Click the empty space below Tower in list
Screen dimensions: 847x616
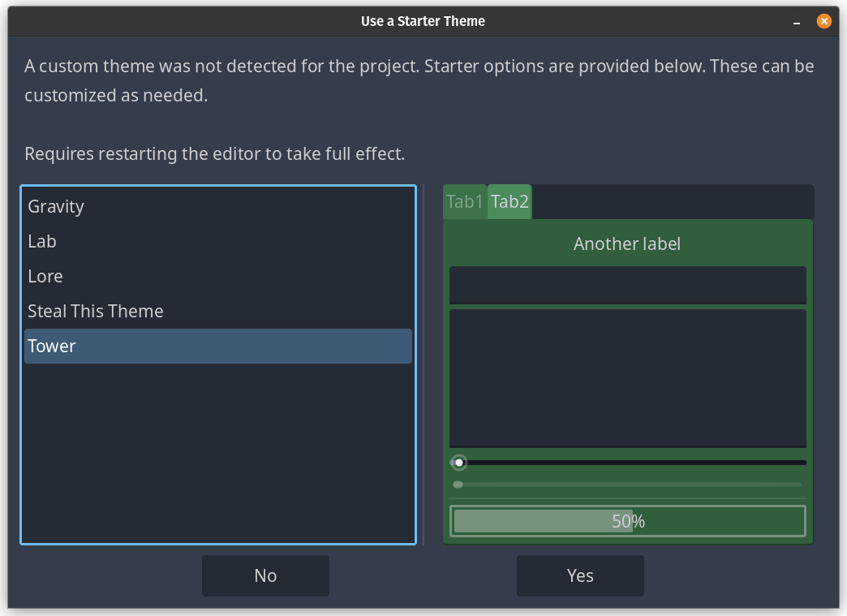coord(217,453)
